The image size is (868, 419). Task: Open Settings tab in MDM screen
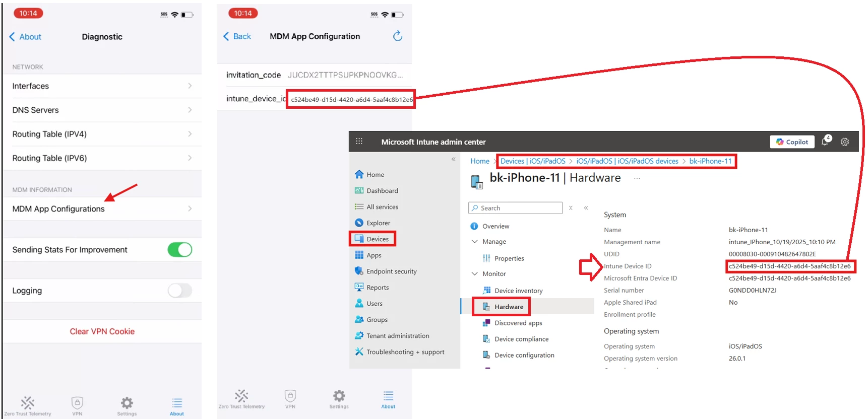[x=339, y=399]
